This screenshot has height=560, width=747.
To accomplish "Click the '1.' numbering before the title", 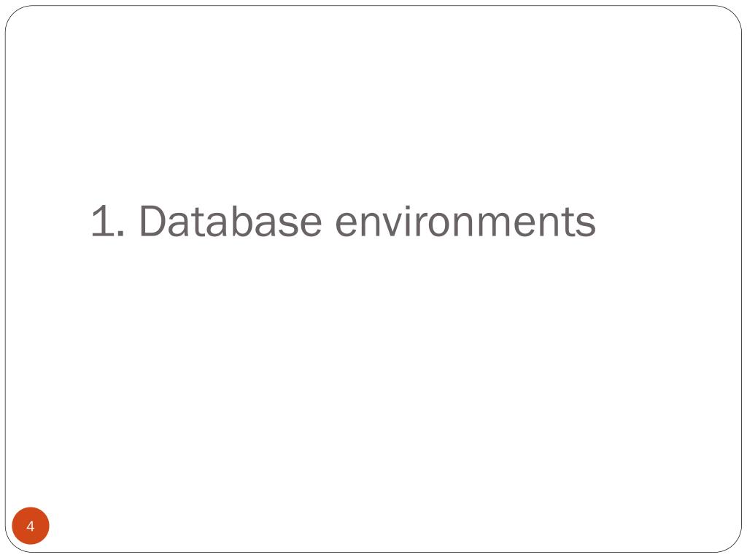I will coord(108,221).
